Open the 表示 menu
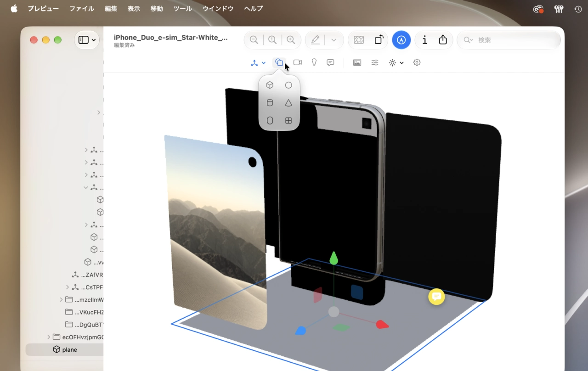 point(134,9)
